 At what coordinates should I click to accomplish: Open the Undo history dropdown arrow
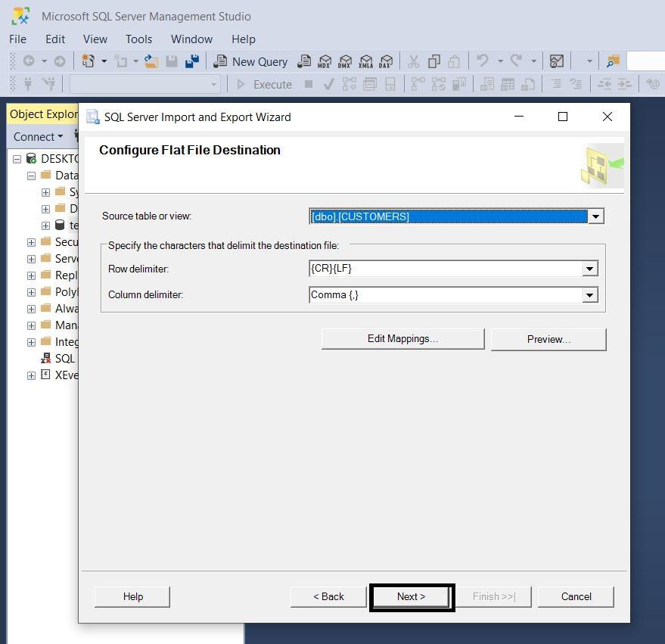pos(500,61)
